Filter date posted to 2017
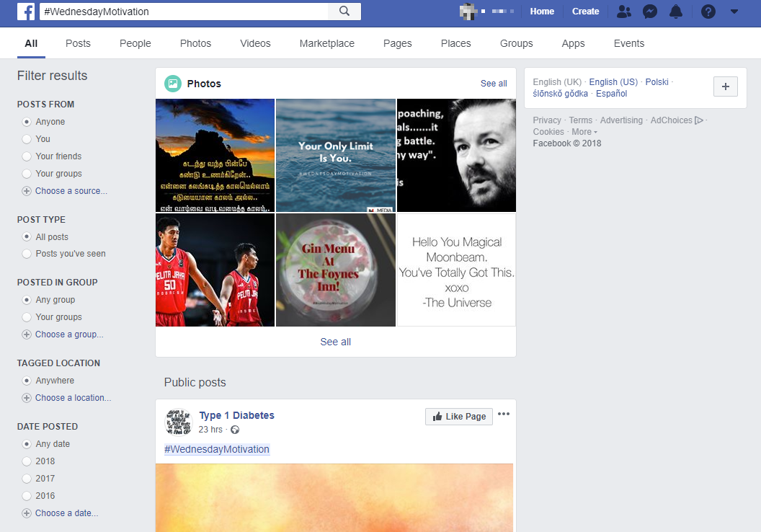The width and height of the screenshot is (761, 532). click(27, 479)
